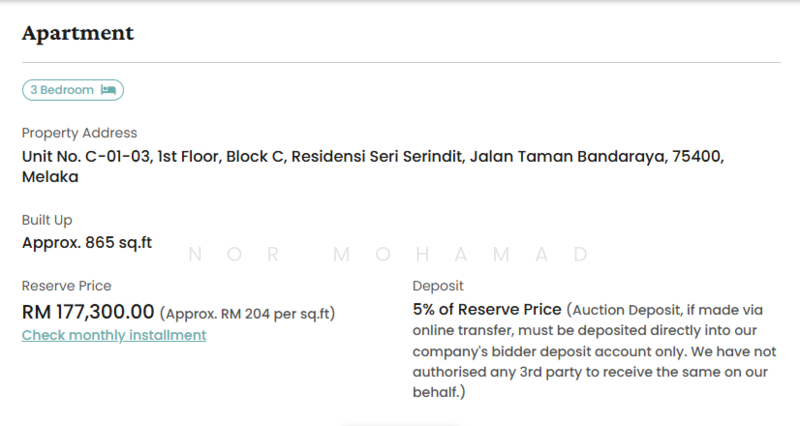800x426 pixels.
Task: Click the 3 Bedroom badge label
Action: click(x=62, y=90)
